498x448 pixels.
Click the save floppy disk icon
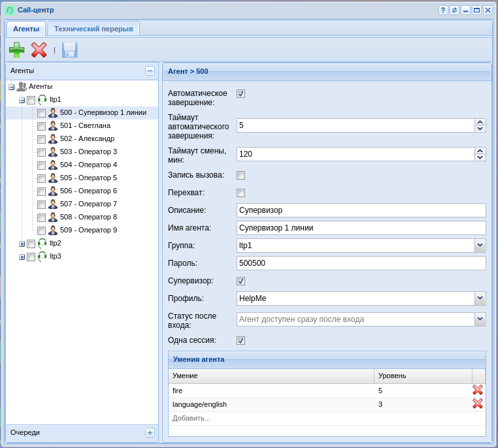click(69, 50)
